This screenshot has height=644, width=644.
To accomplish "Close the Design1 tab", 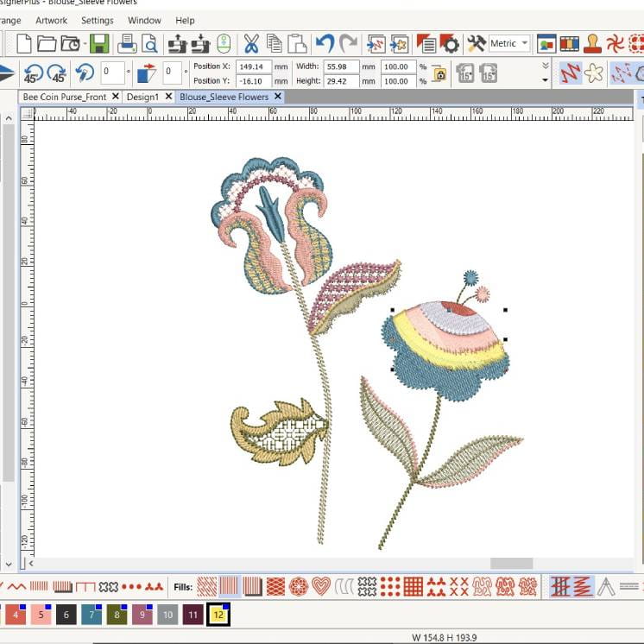I will [168, 97].
